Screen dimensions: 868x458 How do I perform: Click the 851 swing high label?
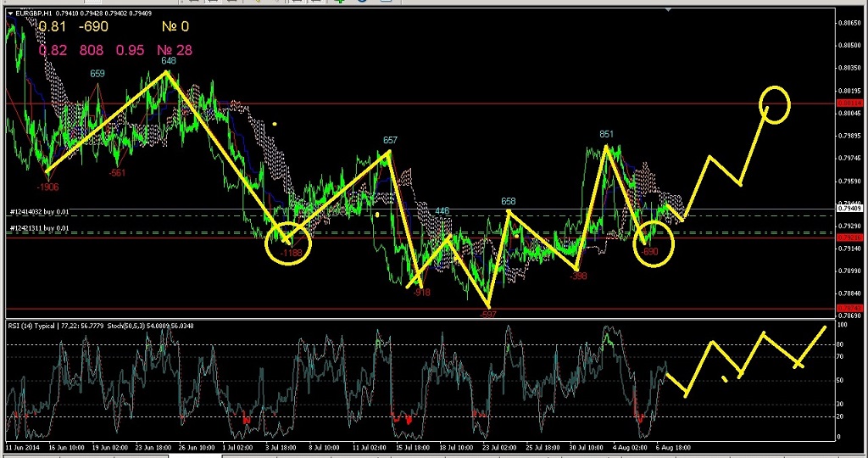click(x=606, y=134)
